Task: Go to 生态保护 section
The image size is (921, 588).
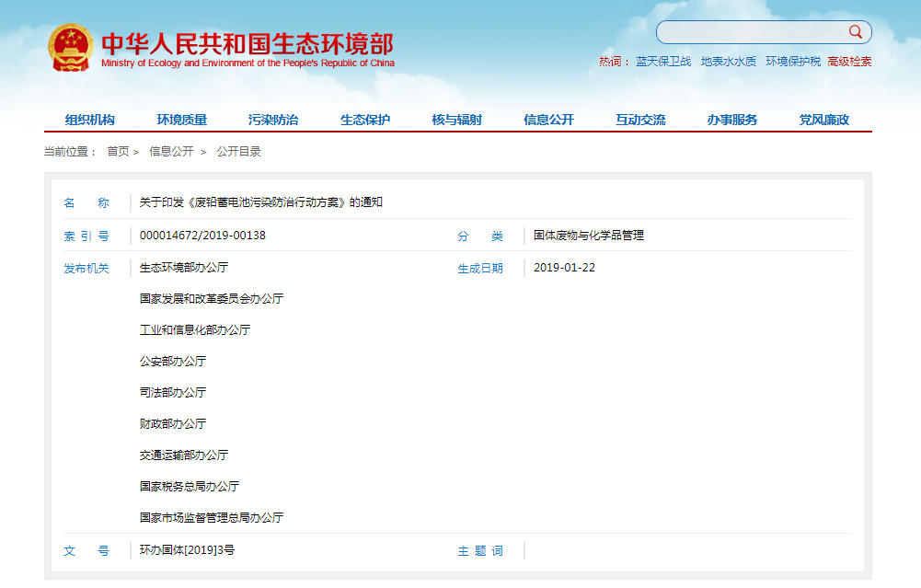Action: pyautogui.click(x=365, y=120)
